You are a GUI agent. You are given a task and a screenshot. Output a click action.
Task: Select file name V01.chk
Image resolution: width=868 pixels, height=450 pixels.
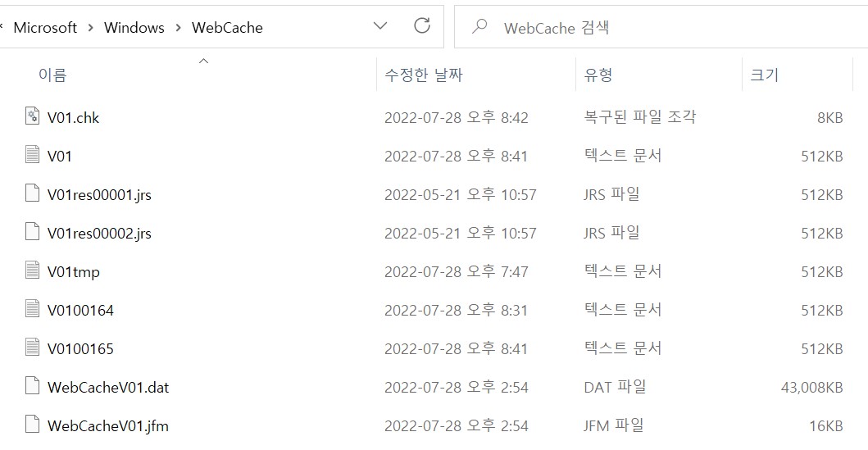click(x=73, y=118)
